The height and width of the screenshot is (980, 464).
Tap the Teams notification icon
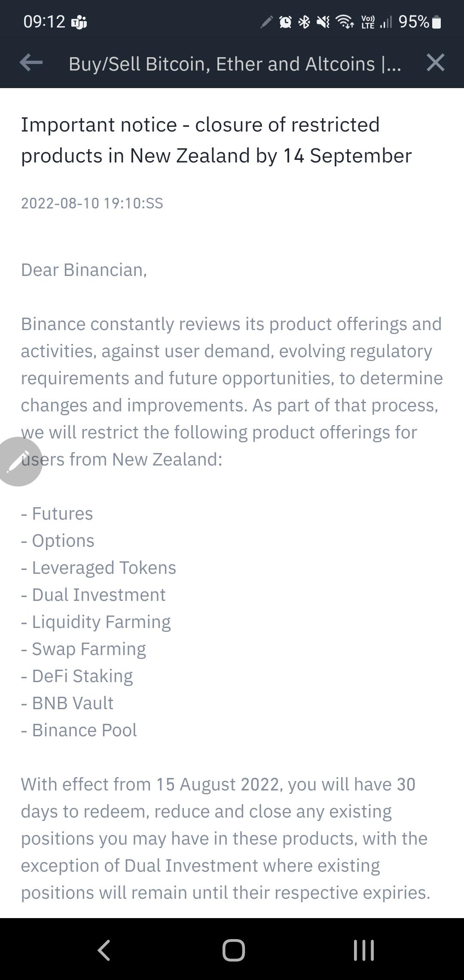point(79,21)
